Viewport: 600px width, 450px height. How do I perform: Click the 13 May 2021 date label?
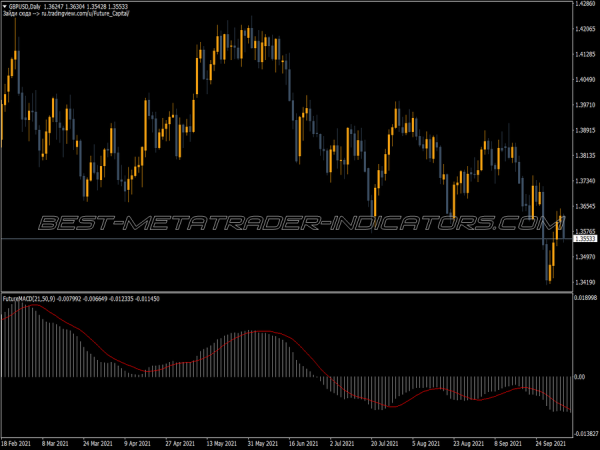pyautogui.click(x=222, y=444)
